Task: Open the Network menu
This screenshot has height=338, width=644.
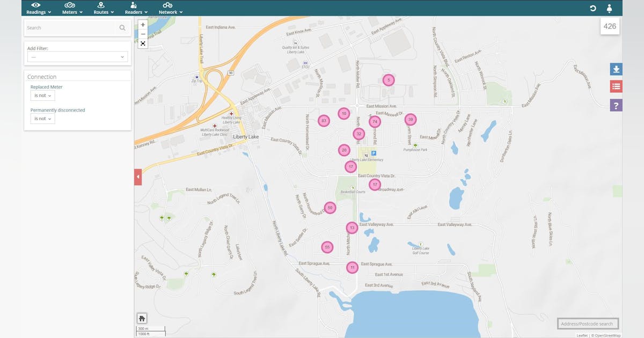Action: pos(170,8)
